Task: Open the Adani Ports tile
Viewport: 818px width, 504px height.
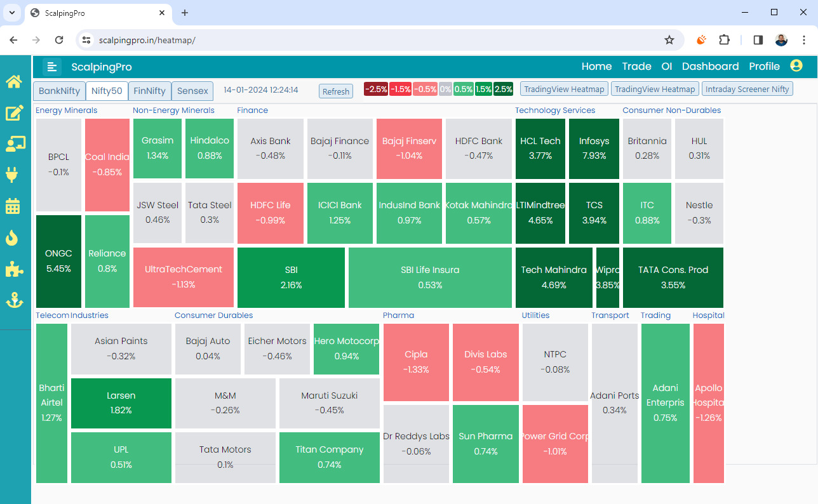Action: (x=614, y=403)
